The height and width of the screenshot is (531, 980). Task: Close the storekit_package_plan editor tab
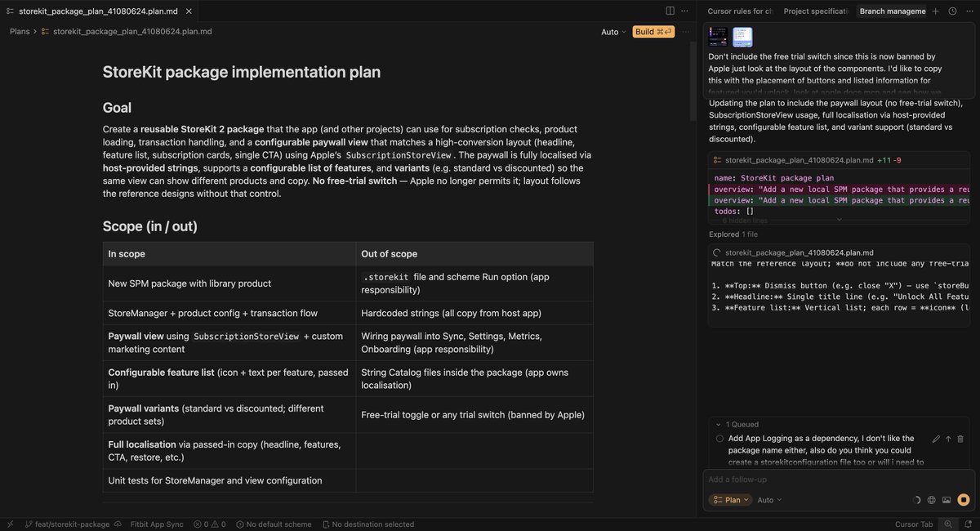pyautogui.click(x=189, y=11)
